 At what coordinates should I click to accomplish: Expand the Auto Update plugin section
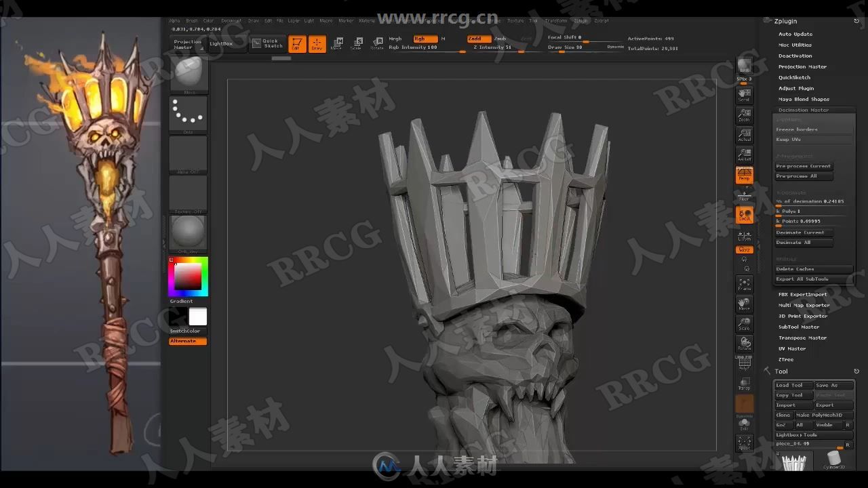(795, 34)
